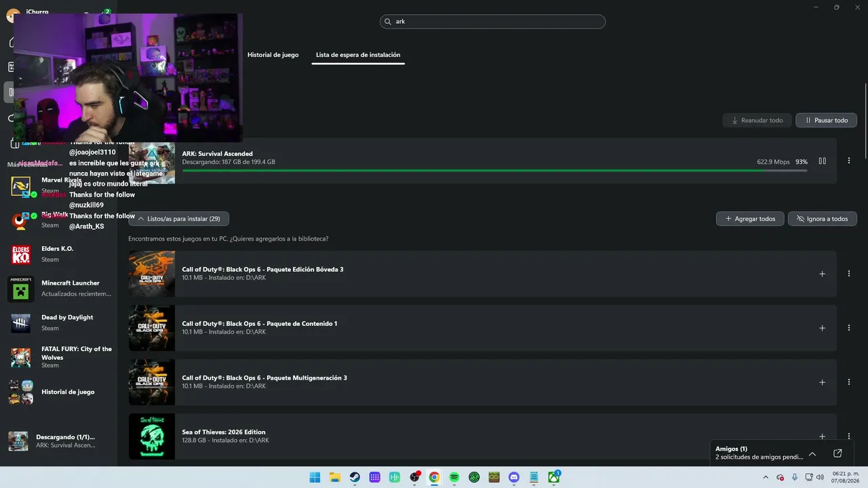The image size is (868, 488).
Task: Click Pausar todo button
Action: pyautogui.click(x=826, y=120)
